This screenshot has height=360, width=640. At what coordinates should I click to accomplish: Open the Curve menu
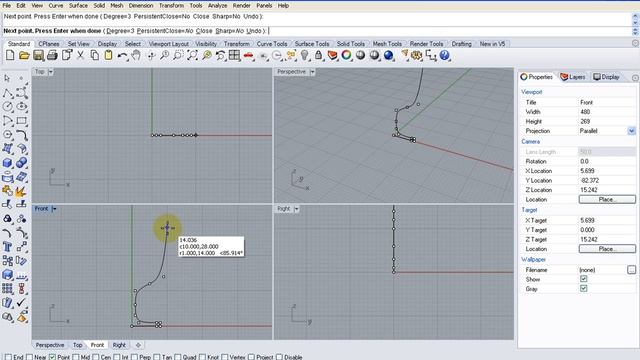click(x=56, y=5)
